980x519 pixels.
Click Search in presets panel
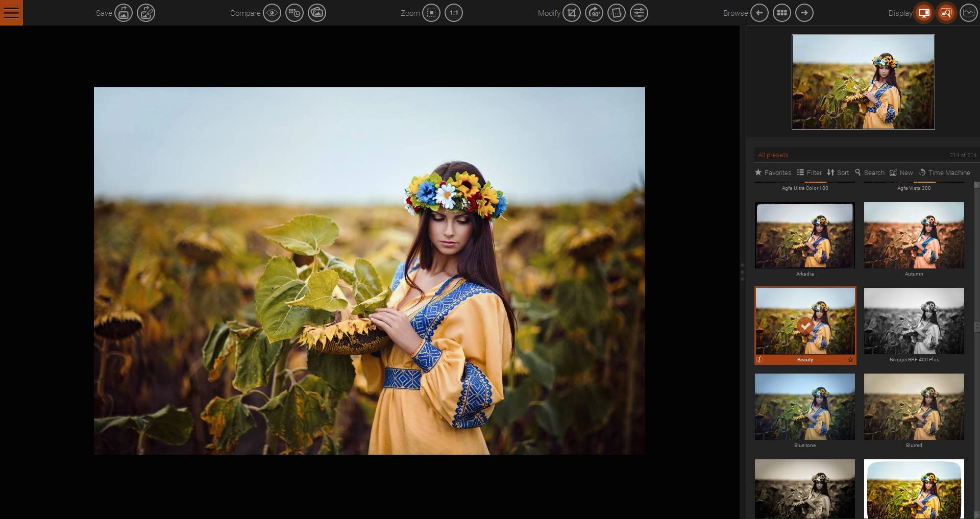click(x=870, y=172)
